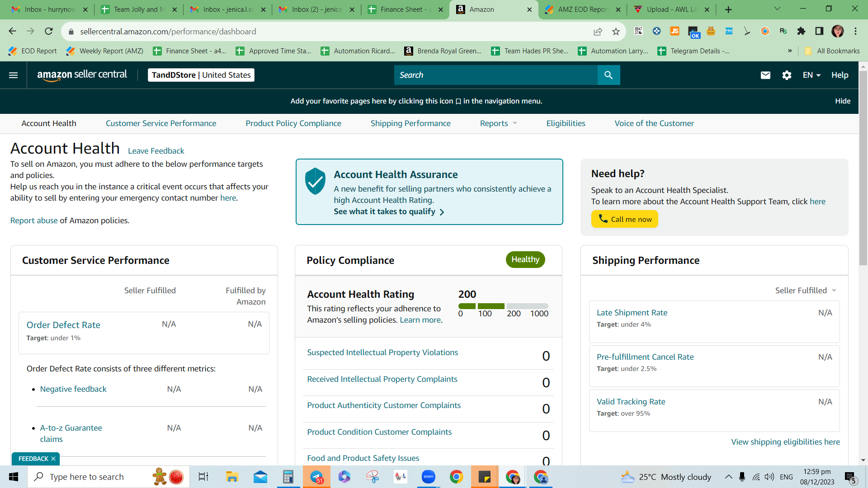
Task: Click Hide on the favorites banner
Action: pyautogui.click(x=843, y=101)
